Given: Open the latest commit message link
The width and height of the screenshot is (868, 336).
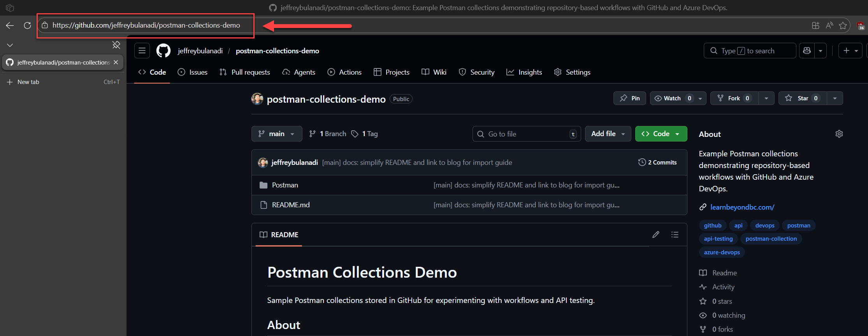Looking at the screenshot, I should pos(417,163).
